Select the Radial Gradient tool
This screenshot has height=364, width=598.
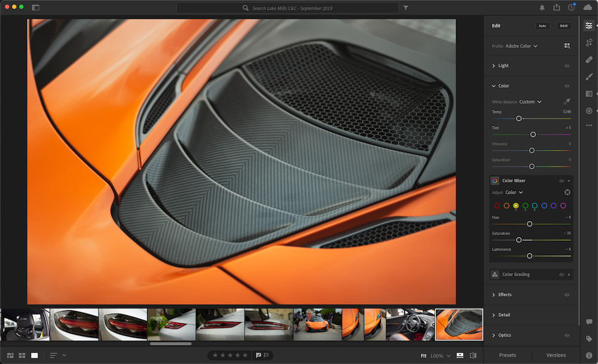point(589,111)
